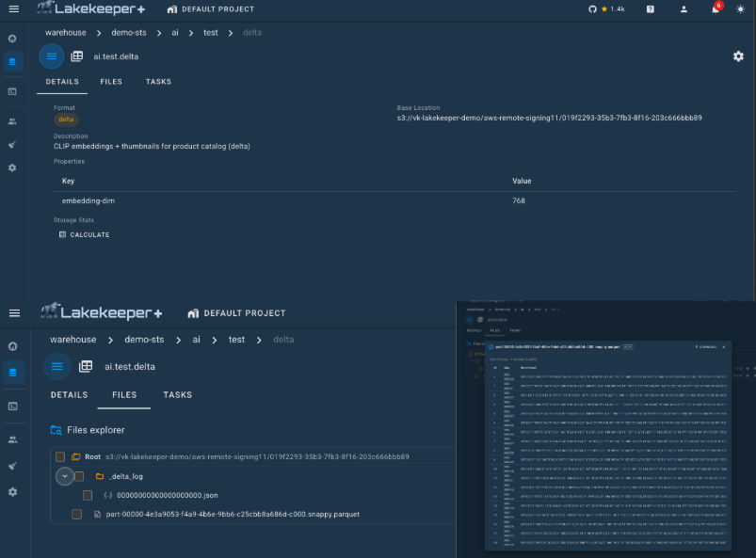This screenshot has width=756, height=558.
Task: Switch to the TASKS tab on the Details page
Action: (x=158, y=82)
